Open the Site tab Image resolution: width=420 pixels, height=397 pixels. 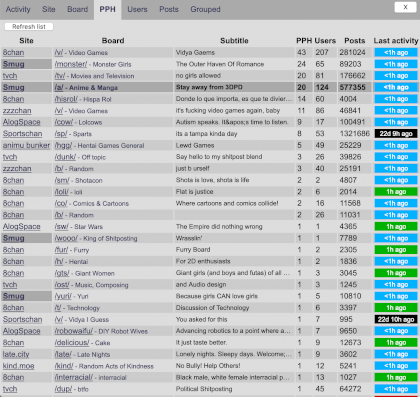pos(49,9)
